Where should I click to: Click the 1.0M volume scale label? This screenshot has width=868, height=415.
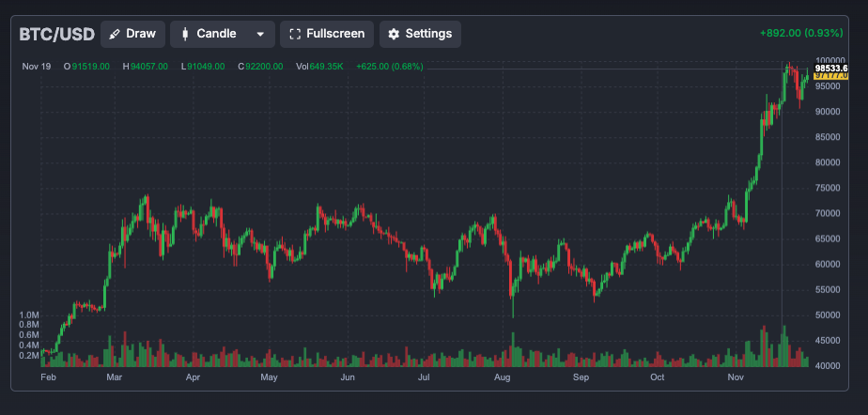28,315
